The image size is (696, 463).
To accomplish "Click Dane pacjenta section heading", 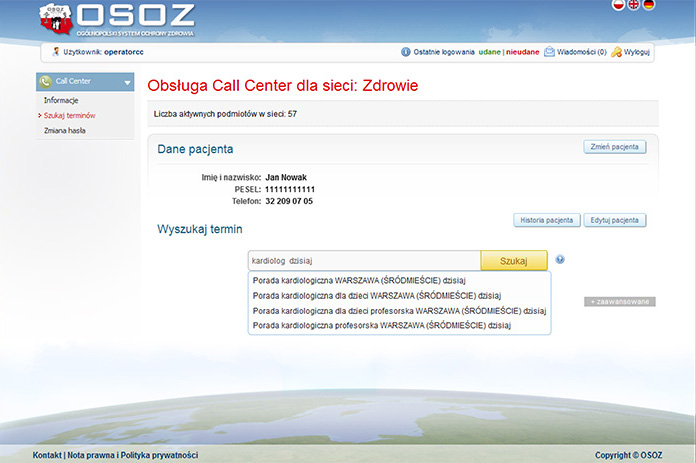I will (195, 149).
